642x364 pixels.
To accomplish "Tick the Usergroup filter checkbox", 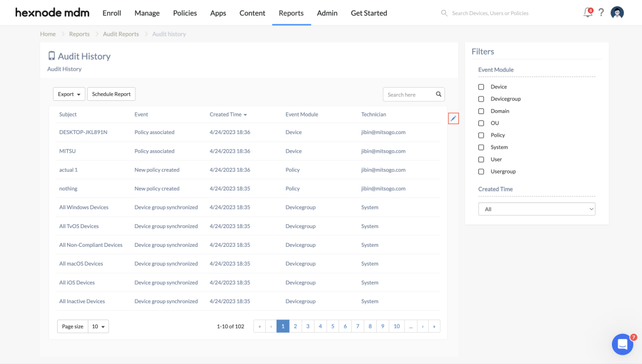I will pyautogui.click(x=481, y=171).
